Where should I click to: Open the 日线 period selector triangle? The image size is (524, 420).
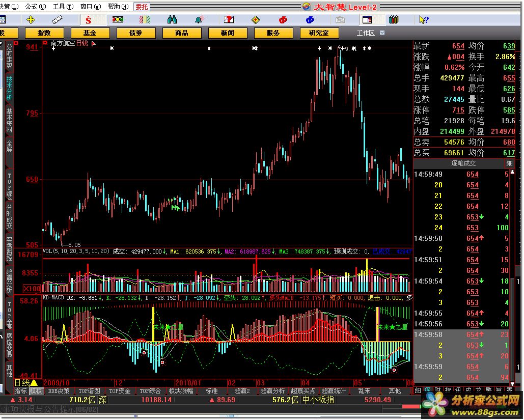[x=34, y=383]
